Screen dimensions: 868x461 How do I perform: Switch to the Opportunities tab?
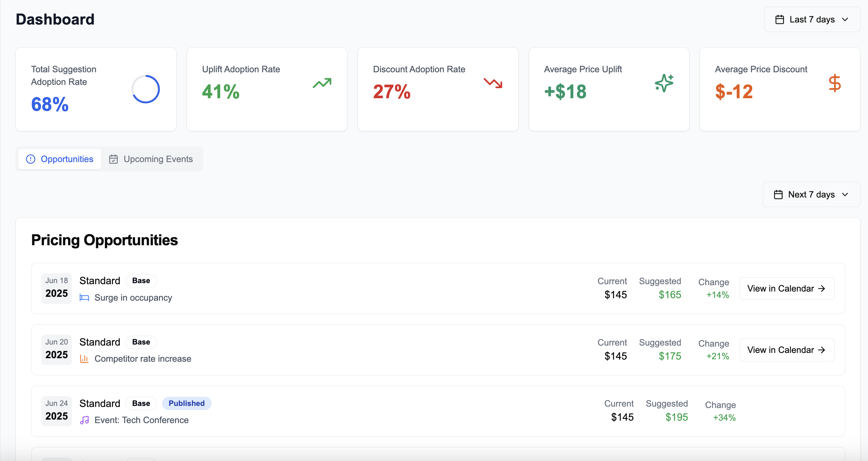point(60,159)
